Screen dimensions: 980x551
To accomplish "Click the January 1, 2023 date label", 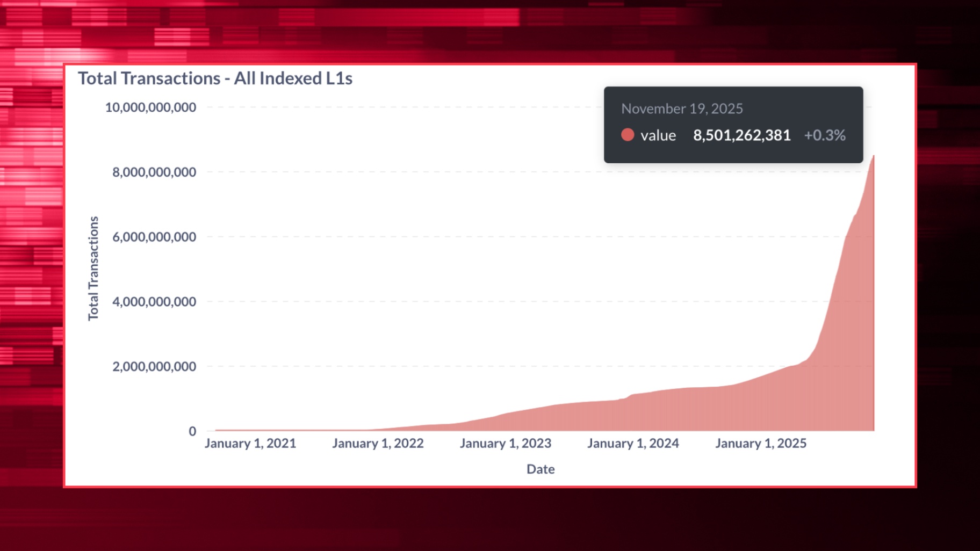I will point(506,444).
